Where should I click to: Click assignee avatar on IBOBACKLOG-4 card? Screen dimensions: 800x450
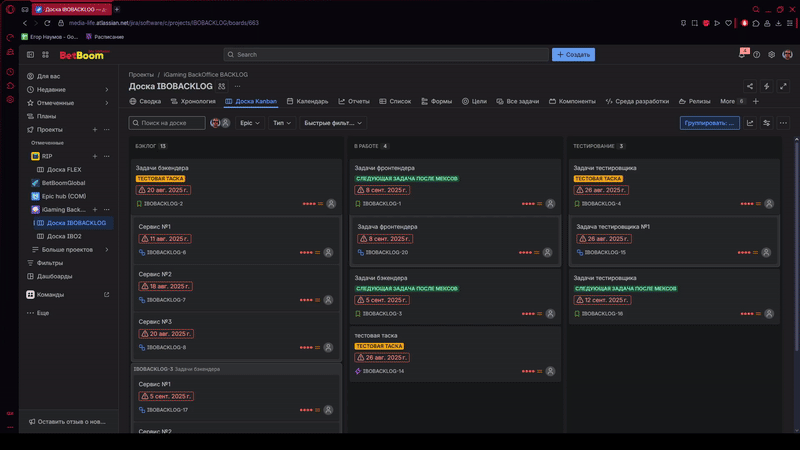click(x=769, y=204)
